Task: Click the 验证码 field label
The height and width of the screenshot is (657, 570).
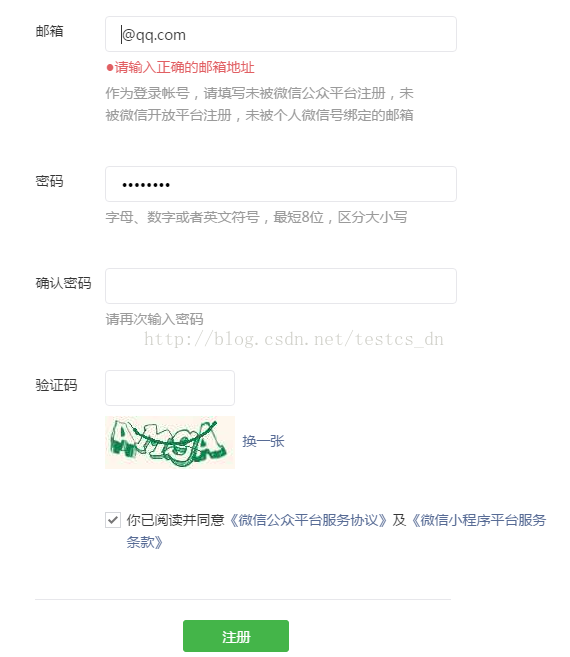Action: pyautogui.click(x=56, y=385)
